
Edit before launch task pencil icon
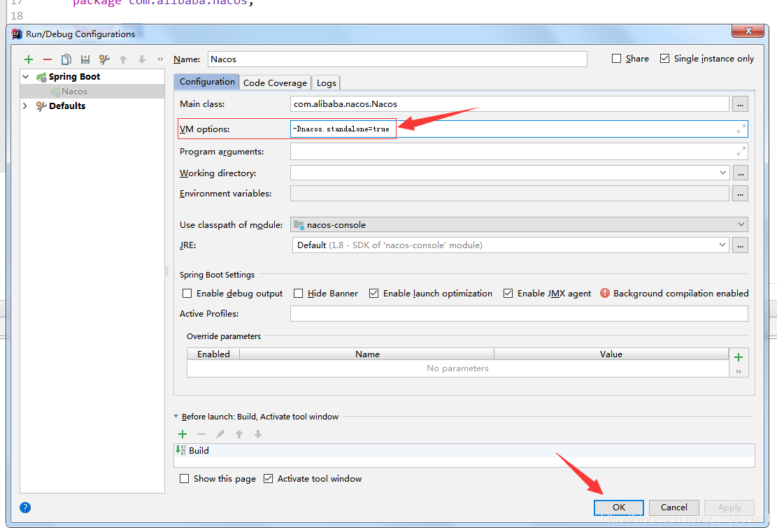point(220,434)
